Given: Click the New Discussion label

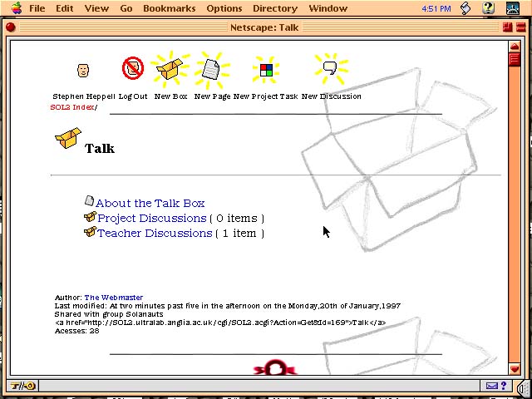Looking at the screenshot, I should coord(331,96).
